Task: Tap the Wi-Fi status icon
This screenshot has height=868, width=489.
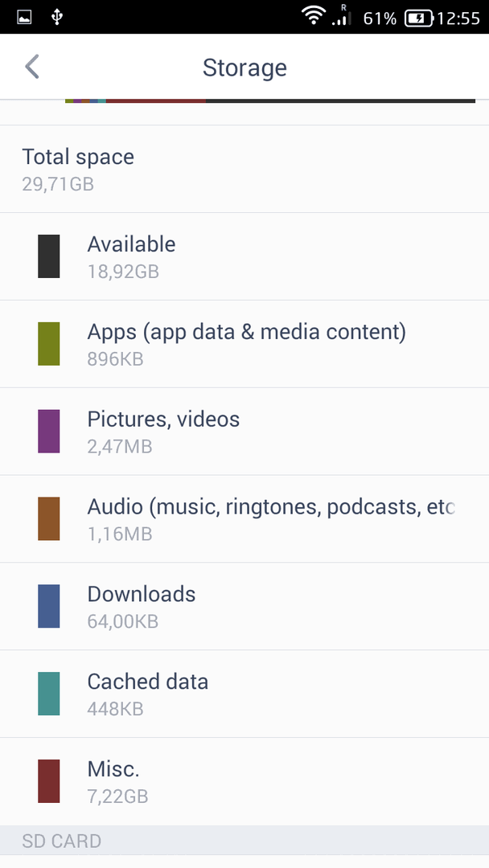Action: (314, 16)
